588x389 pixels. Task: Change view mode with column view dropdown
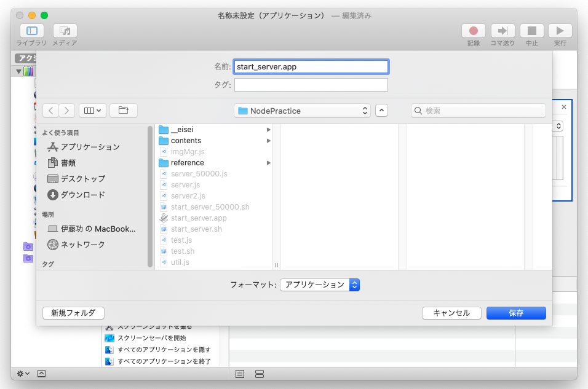pos(93,111)
